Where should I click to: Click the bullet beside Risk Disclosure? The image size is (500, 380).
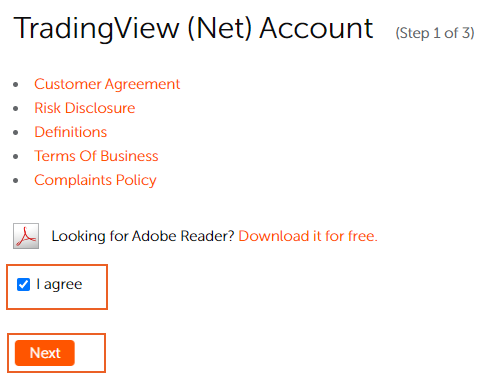coord(16,109)
